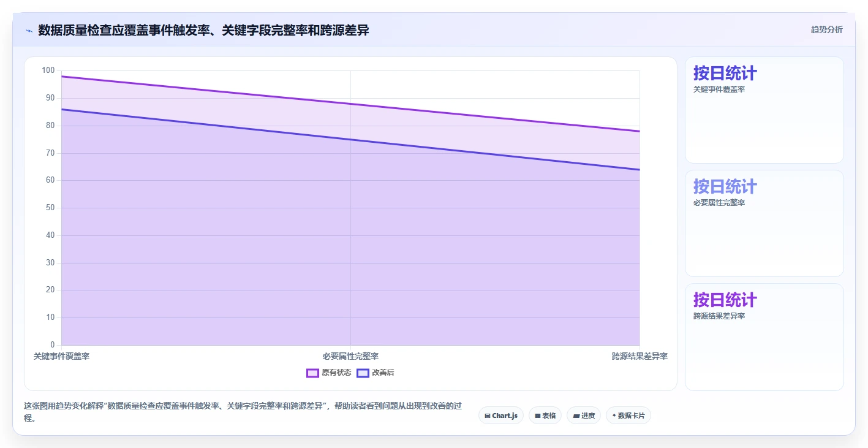
Task: Click the 跨源结果差异率 x-axis label
Action: 640,356
